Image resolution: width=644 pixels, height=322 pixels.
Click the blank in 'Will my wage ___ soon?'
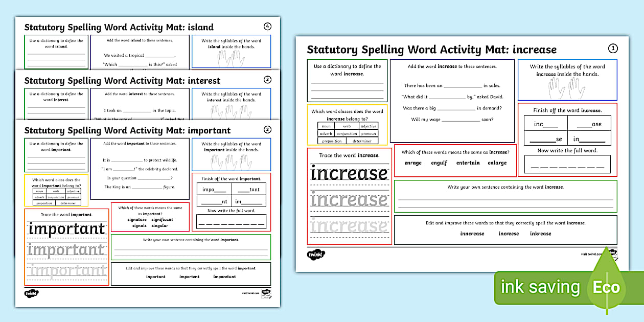460,120
